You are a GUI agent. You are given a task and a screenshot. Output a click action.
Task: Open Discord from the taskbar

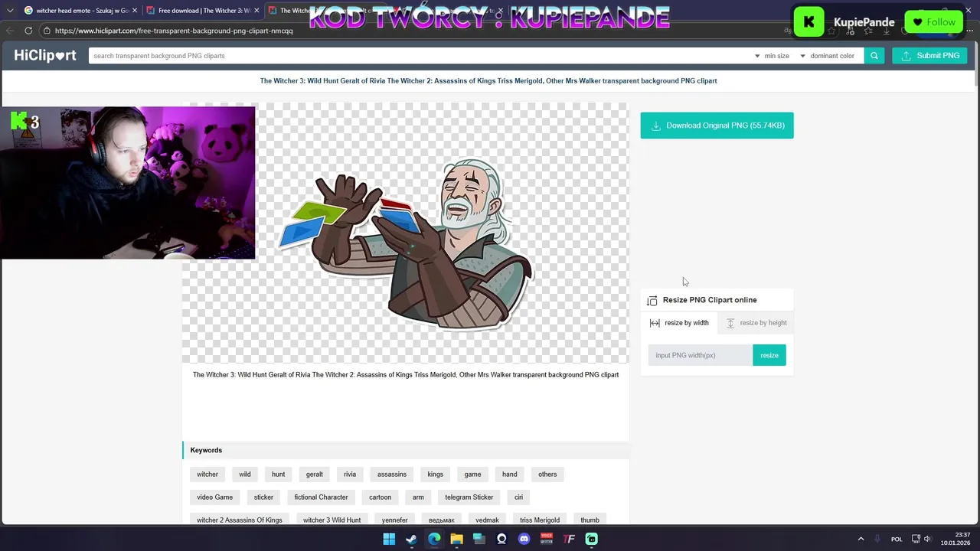click(x=524, y=539)
